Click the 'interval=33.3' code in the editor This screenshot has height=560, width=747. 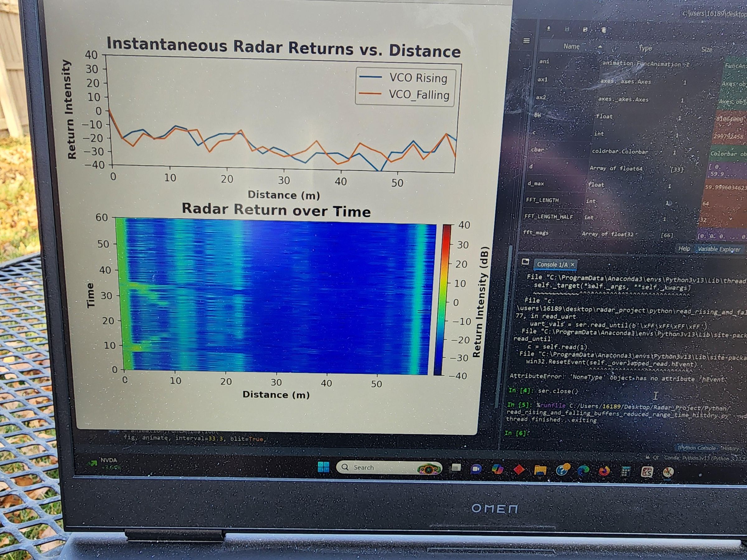coord(199,438)
